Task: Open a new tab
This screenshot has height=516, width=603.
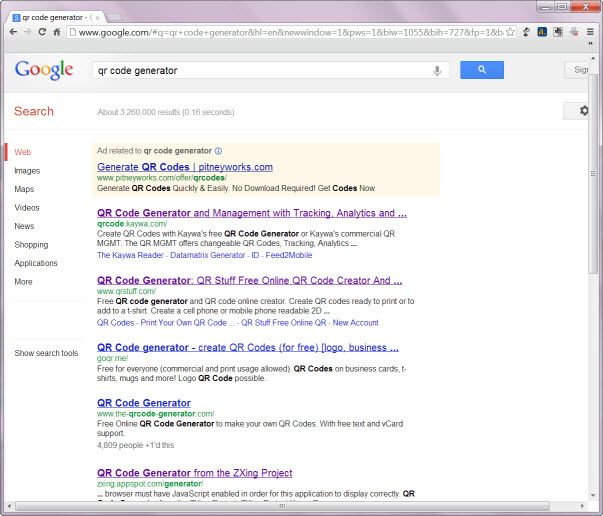Action: 114,17
